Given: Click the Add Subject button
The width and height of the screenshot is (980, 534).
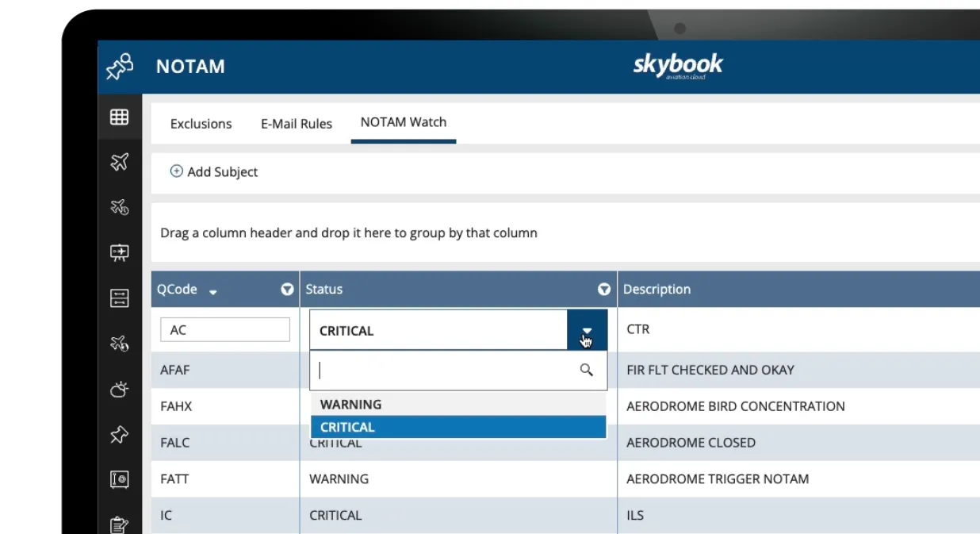Looking at the screenshot, I should 214,172.
